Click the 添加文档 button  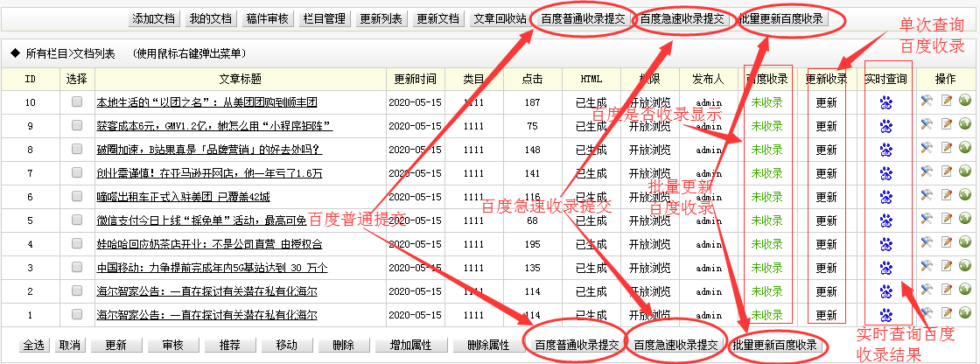click(x=153, y=18)
